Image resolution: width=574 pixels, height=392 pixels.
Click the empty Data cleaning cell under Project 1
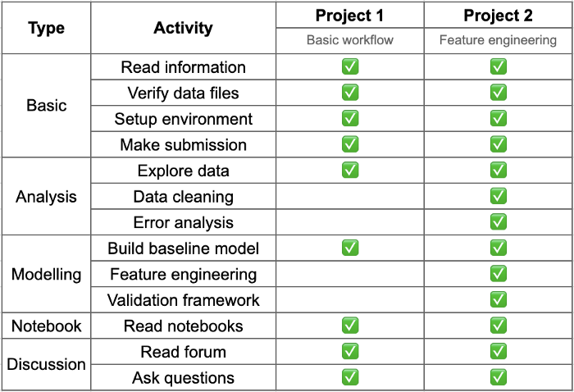pyautogui.click(x=350, y=196)
